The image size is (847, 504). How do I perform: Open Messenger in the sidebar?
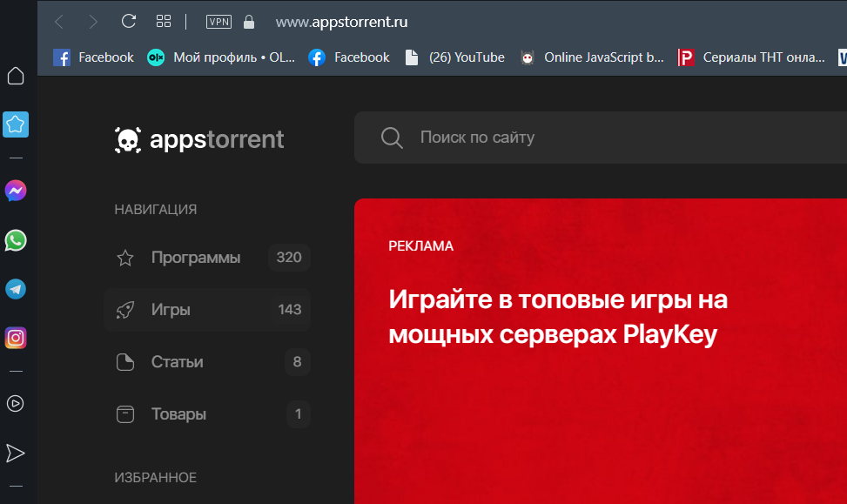(x=16, y=191)
